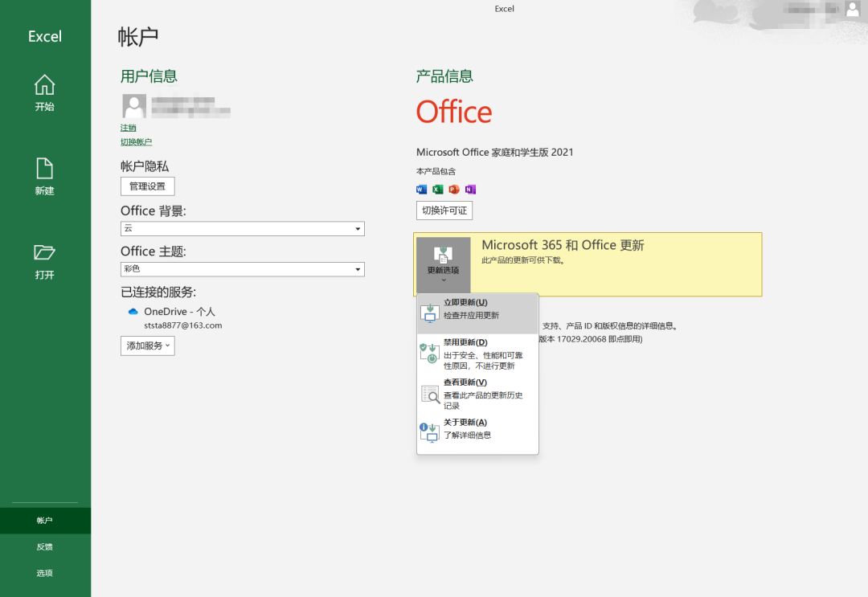The image size is (868, 597).
Task: Click the Office logo text
Action: (454, 112)
